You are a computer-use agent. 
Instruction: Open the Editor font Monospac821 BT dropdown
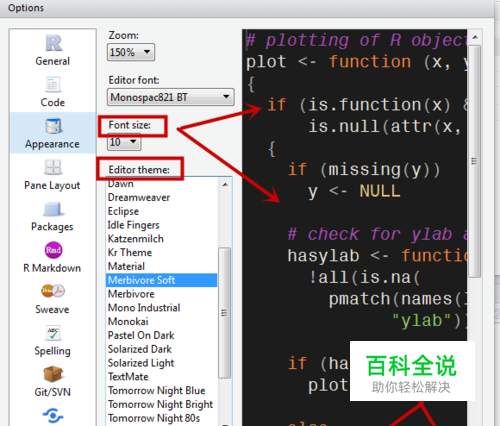point(170,97)
